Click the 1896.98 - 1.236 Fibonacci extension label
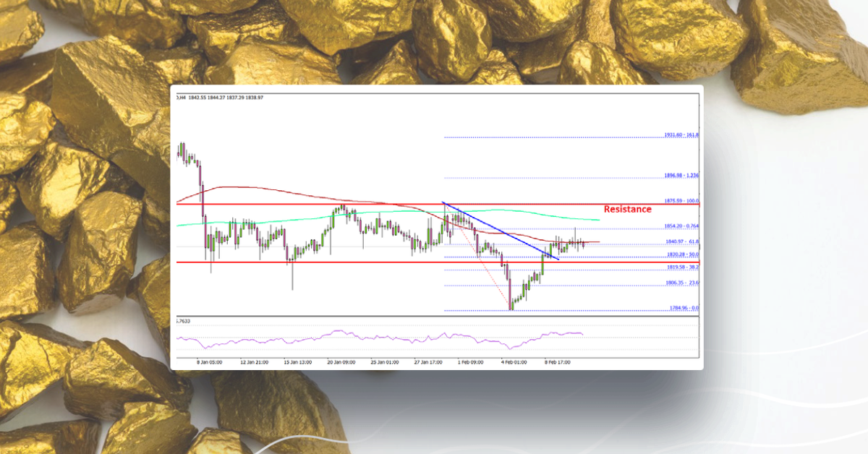This screenshot has height=454, width=868. 681,174
